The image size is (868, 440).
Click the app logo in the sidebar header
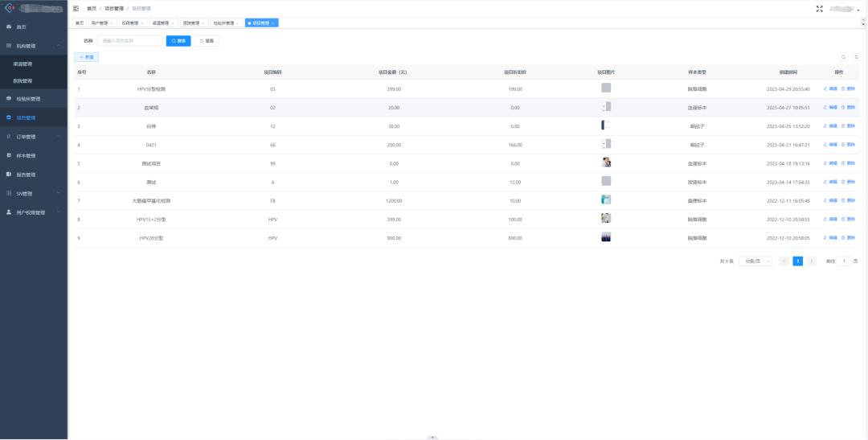[9, 8]
